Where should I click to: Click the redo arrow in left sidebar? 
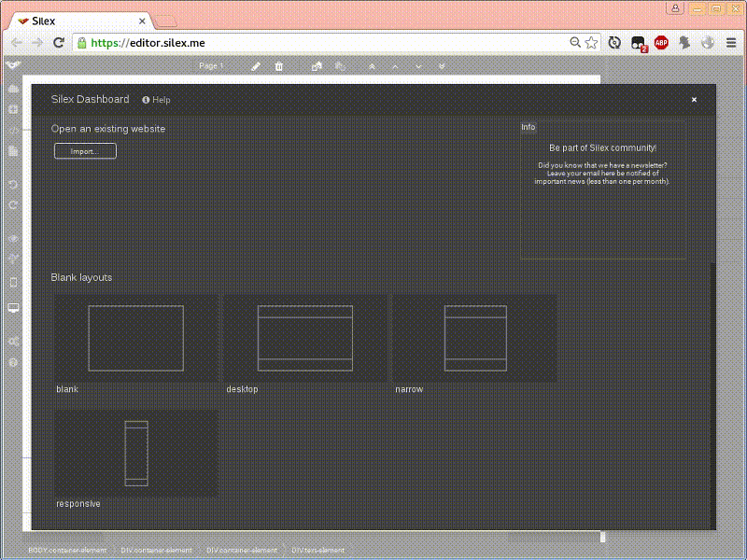tap(13, 204)
